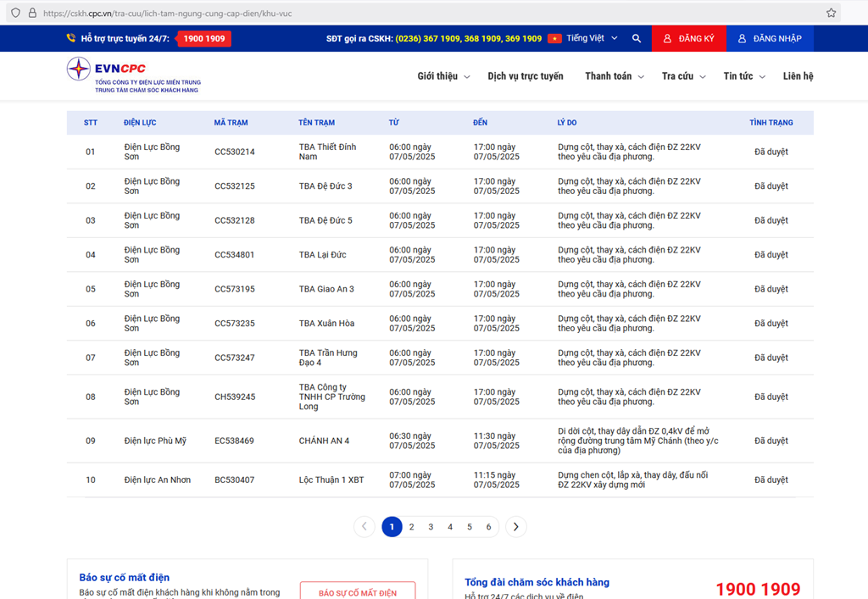Go to next page arrow in pagination
Screen dimensions: 868x599
click(515, 527)
